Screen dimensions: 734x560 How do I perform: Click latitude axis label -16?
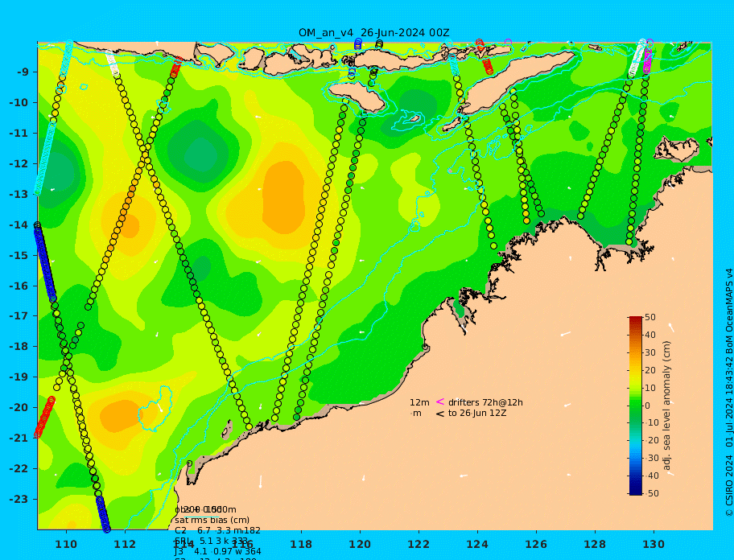tap(19, 286)
